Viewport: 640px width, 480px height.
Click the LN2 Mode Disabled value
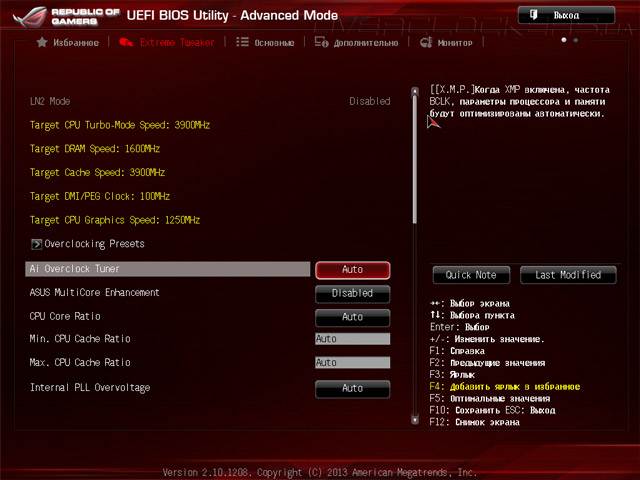(x=370, y=101)
